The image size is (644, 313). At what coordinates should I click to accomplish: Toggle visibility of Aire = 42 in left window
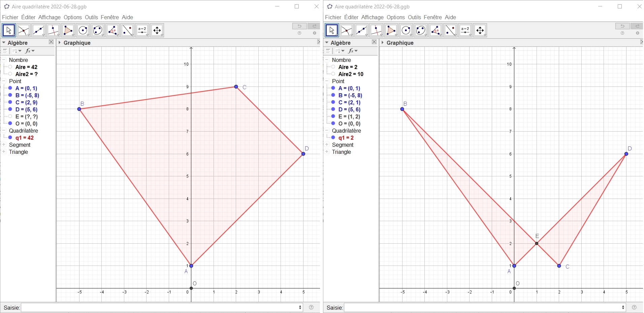(10, 67)
